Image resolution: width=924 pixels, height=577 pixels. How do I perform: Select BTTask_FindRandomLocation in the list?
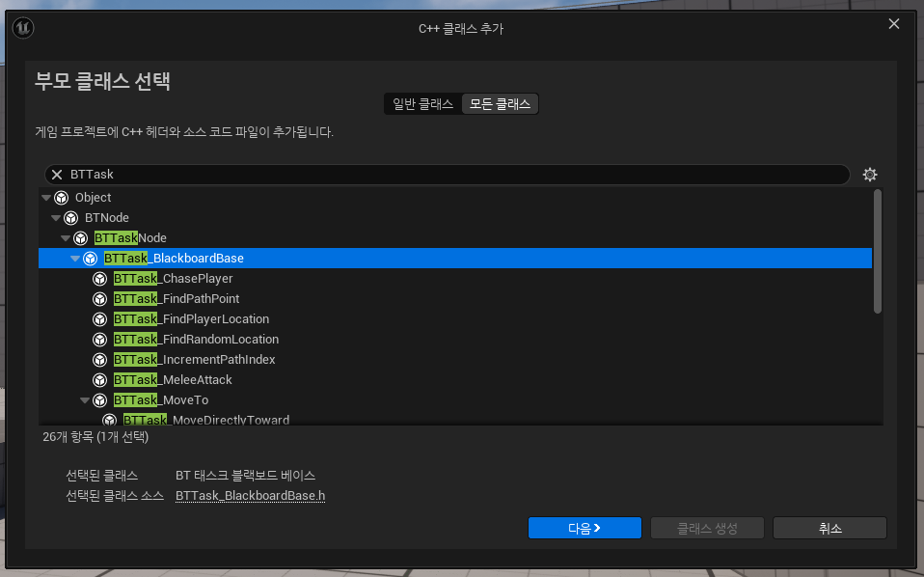pyautogui.click(x=455, y=340)
